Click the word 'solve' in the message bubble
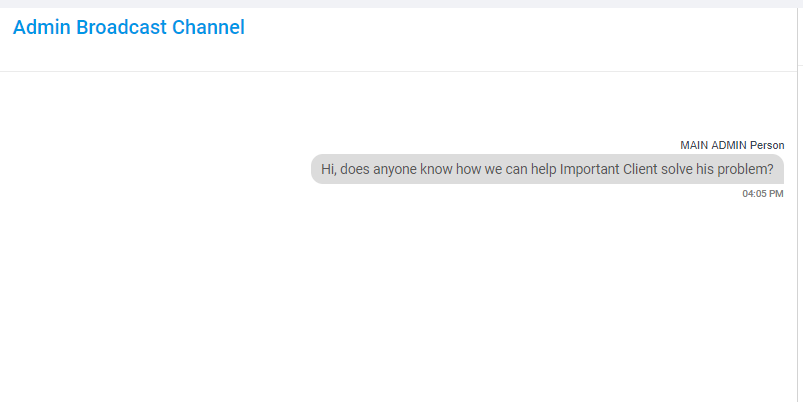Image resolution: width=803 pixels, height=402 pixels. [x=677, y=169]
